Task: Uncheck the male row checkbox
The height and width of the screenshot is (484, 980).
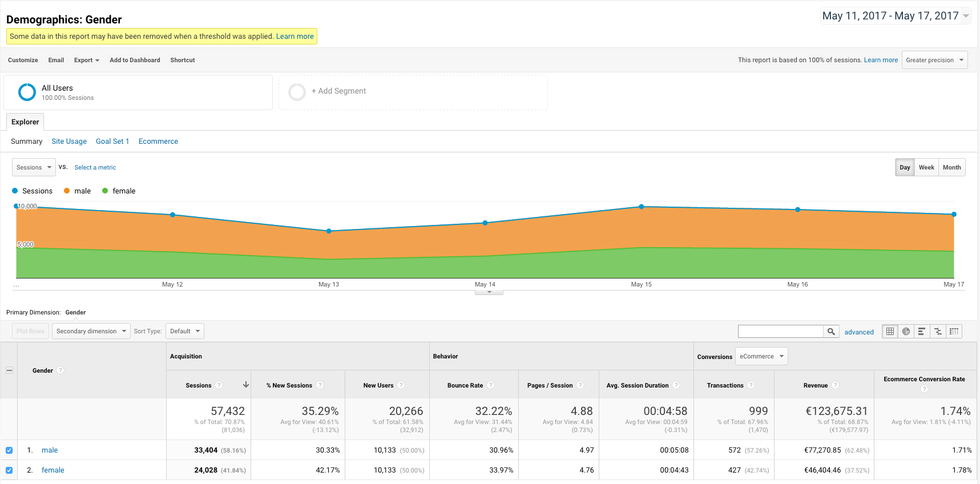Action: point(9,450)
